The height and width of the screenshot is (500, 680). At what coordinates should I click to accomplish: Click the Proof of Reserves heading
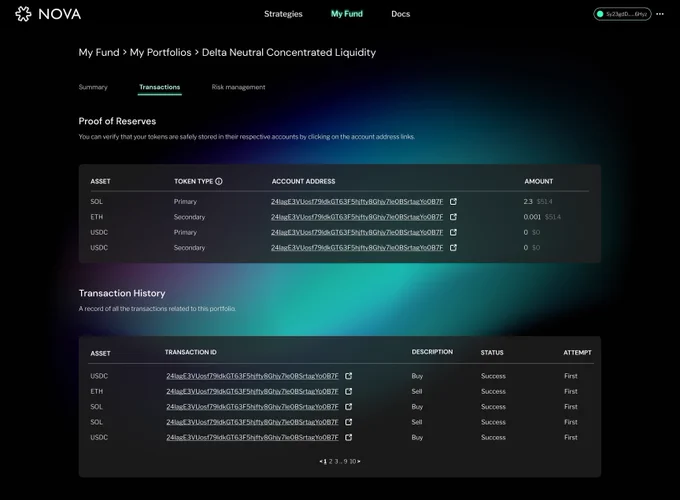(x=117, y=121)
